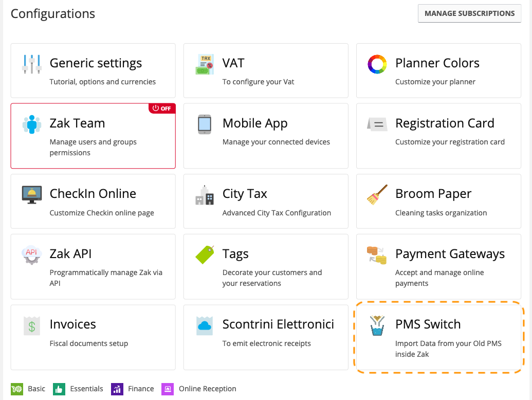Click the Planner Colors color wheel icon

tap(377, 64)
